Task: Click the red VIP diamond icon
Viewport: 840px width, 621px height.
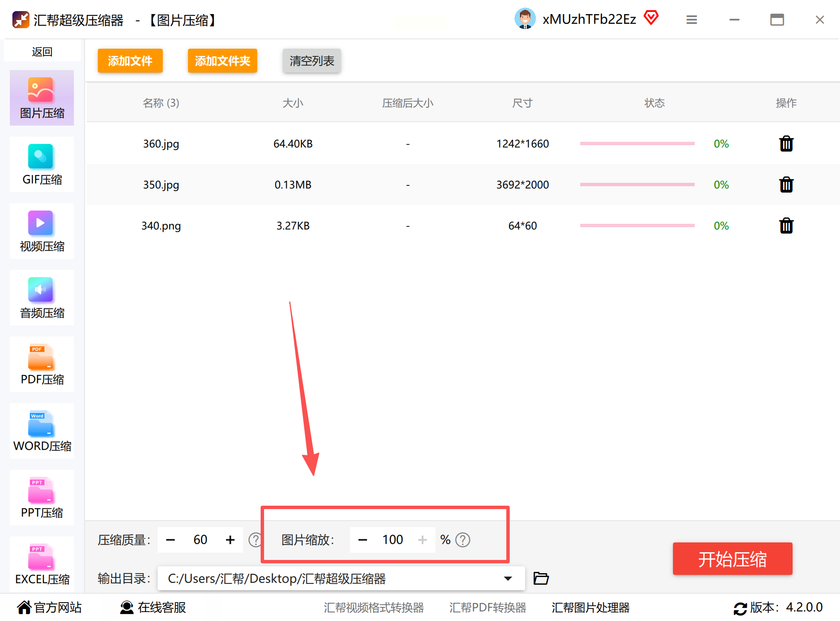Action: tap(651, 18)
